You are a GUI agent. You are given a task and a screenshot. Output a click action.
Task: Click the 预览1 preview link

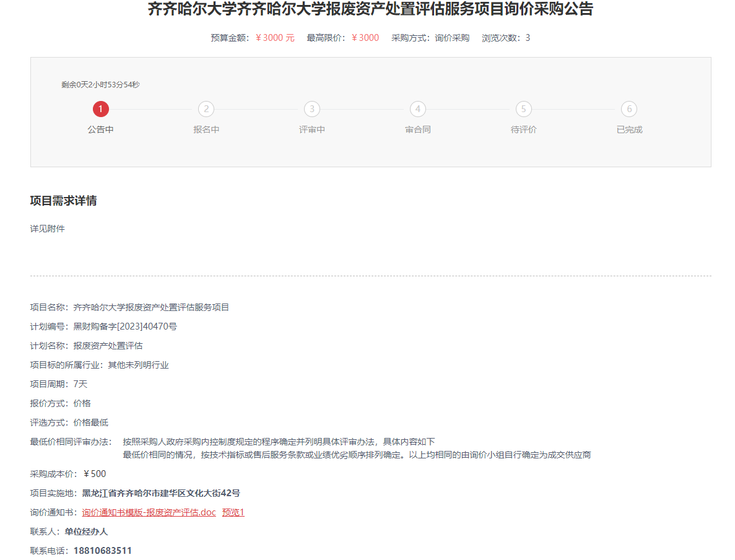tap(233, 512)
